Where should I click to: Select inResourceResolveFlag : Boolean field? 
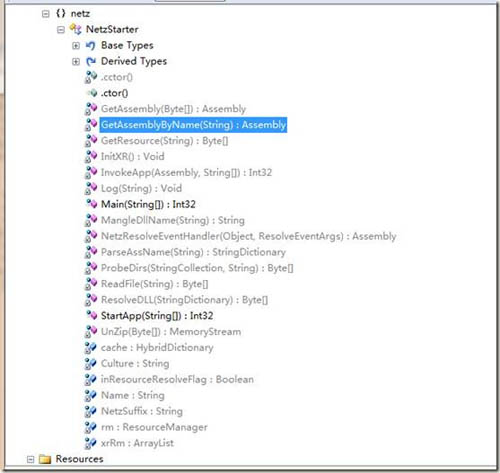[x=177, y=379]
